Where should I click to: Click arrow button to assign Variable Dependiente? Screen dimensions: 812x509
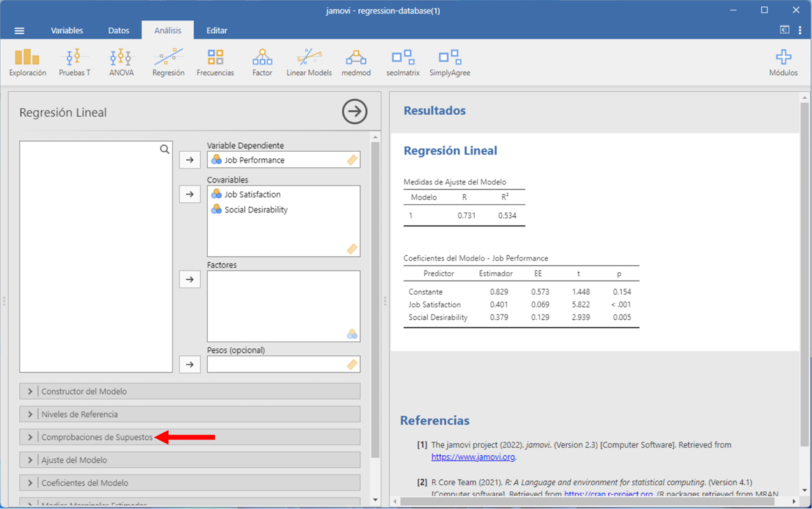point(190,160)
